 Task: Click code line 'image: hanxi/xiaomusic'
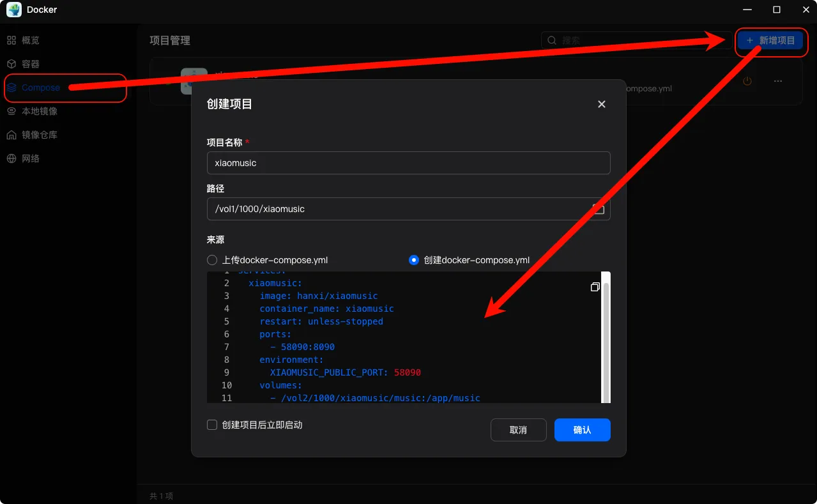point(318,296)
